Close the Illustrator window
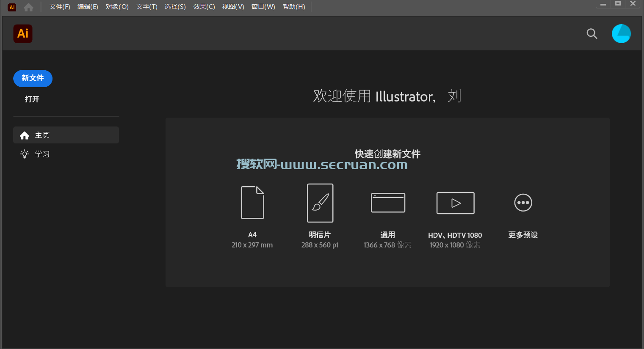 (x=633, y=4)
